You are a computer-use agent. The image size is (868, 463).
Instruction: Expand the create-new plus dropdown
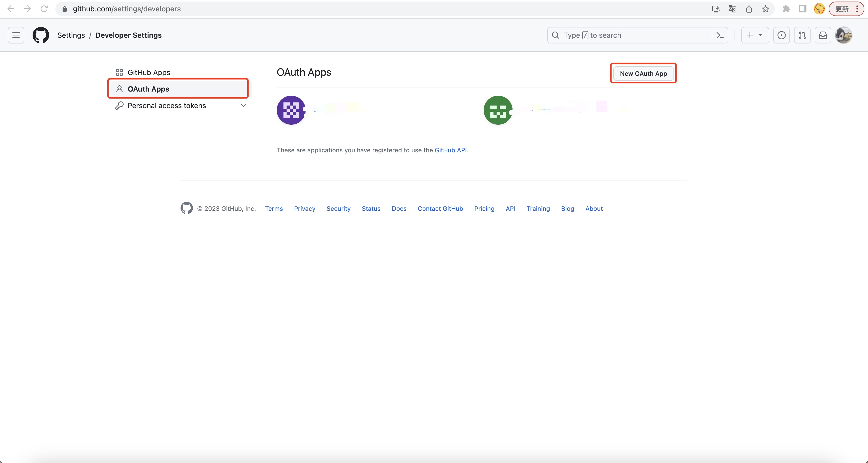755,35
